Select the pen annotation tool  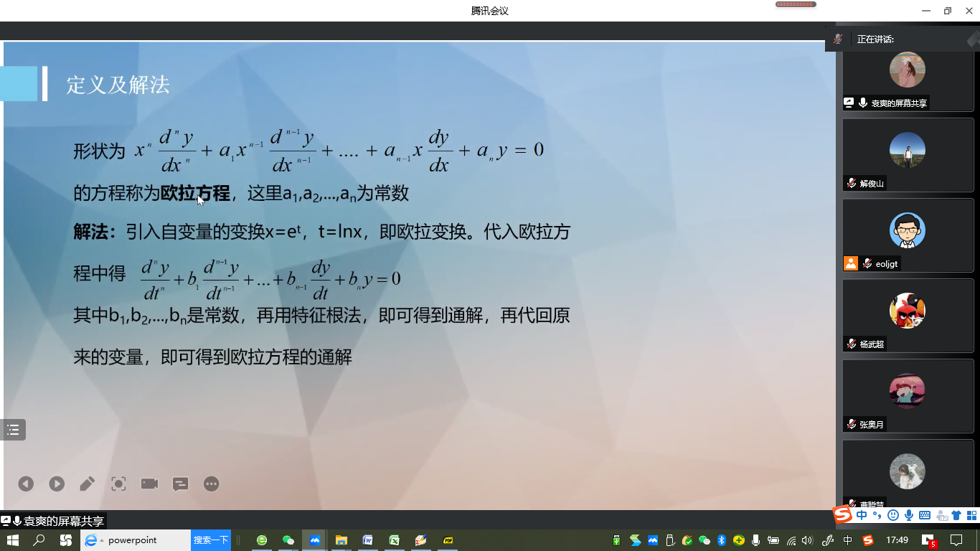click(x=88, y=484)
